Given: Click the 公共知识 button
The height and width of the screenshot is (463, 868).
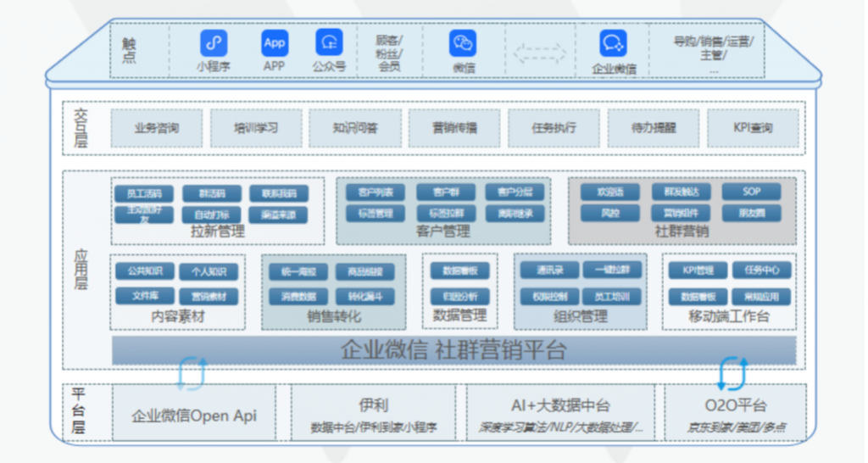Looking at the screenshot, I should pos(145,271).
